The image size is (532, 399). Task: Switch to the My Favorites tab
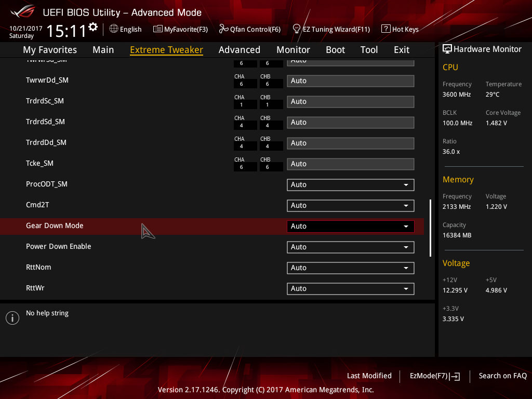click(50, 50)
